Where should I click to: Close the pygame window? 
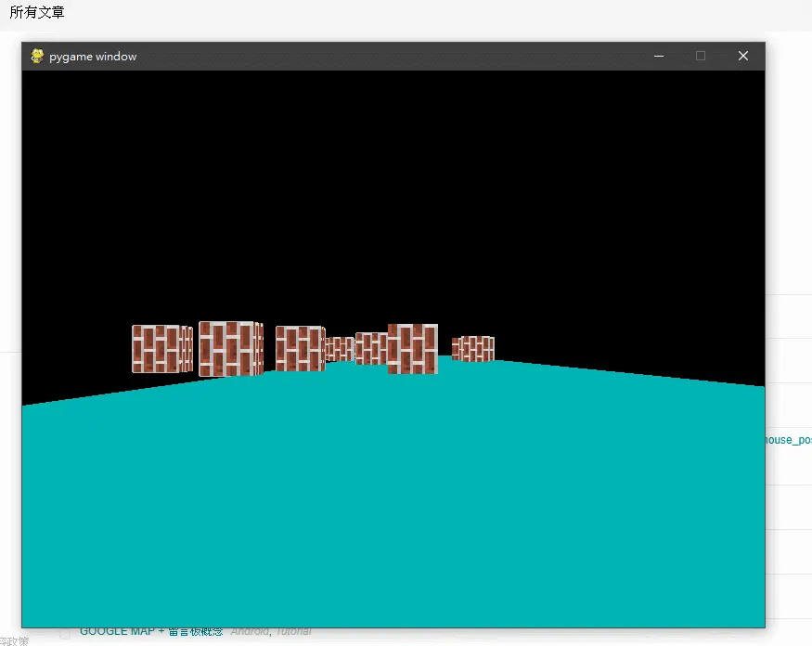(743, 56)
